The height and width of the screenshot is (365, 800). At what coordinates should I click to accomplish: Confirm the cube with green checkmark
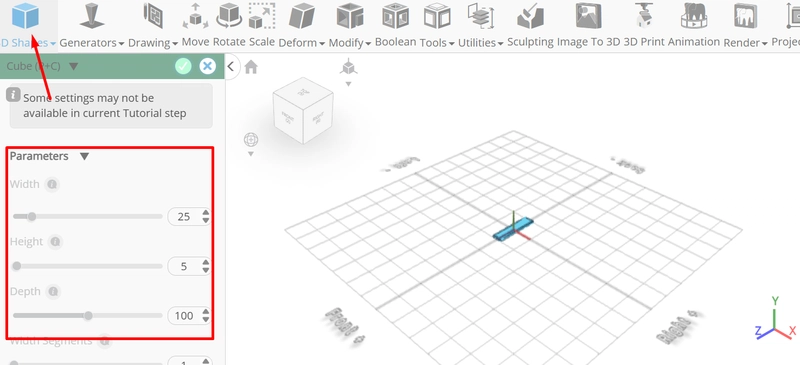tap(183, 66)
